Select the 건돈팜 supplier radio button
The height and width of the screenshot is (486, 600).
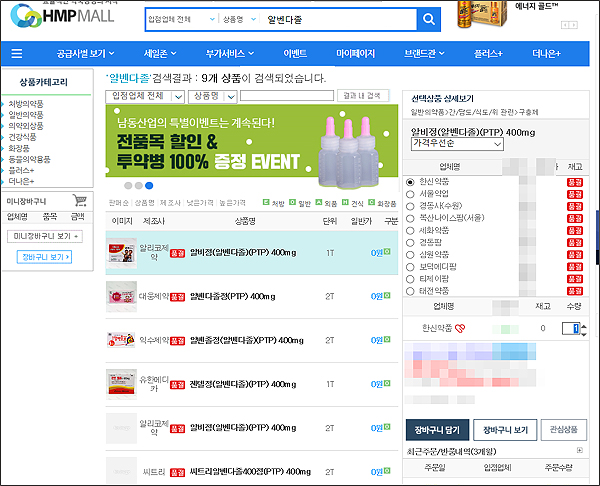[x=410, y=243]
